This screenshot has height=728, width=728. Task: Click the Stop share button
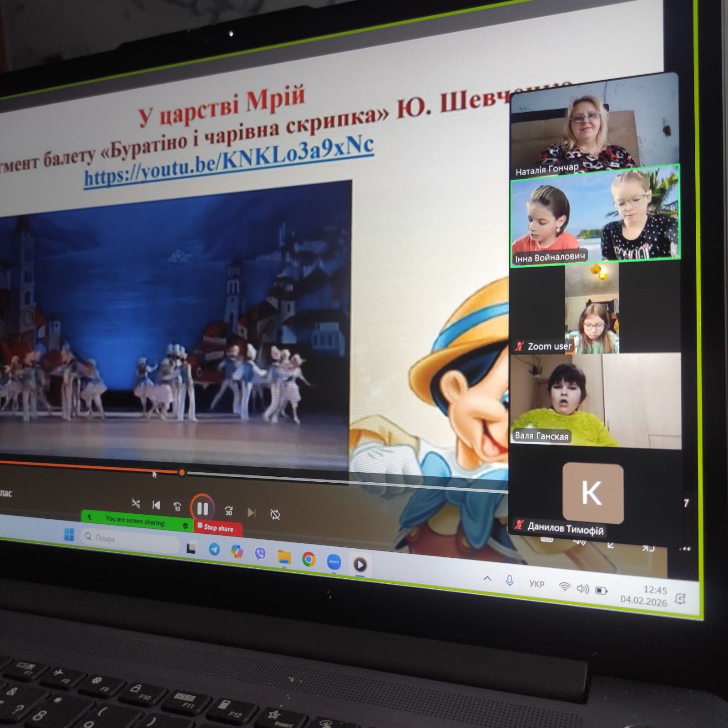pos(218,528)
